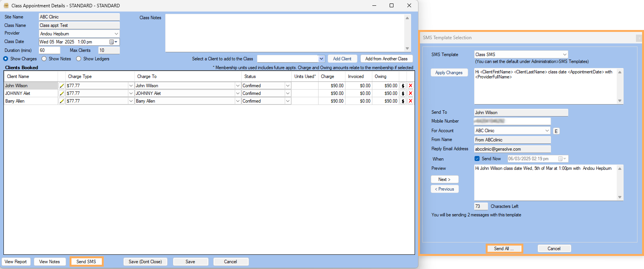Click the Save button

click(191, 262)
